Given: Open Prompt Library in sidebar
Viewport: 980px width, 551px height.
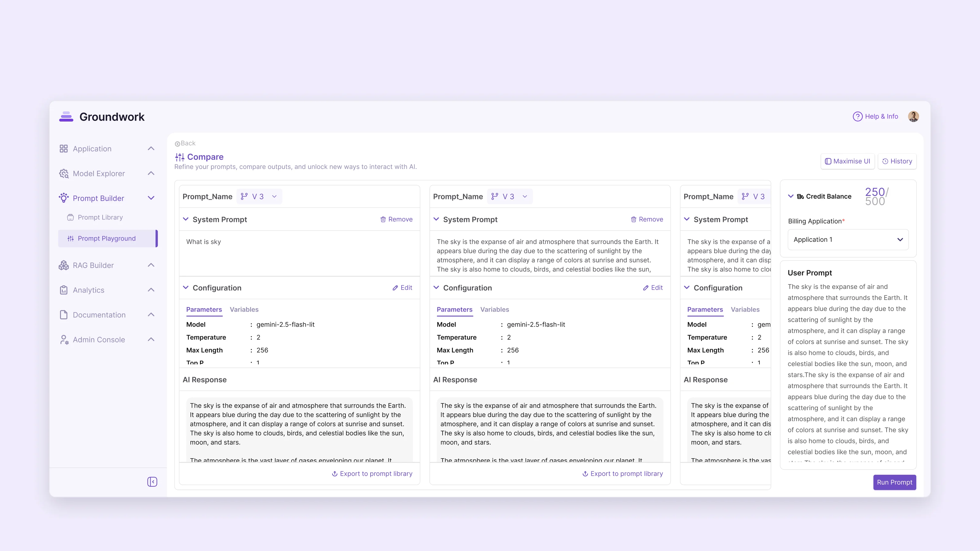Looking at the screenshot, I should [x=100, y=218].
